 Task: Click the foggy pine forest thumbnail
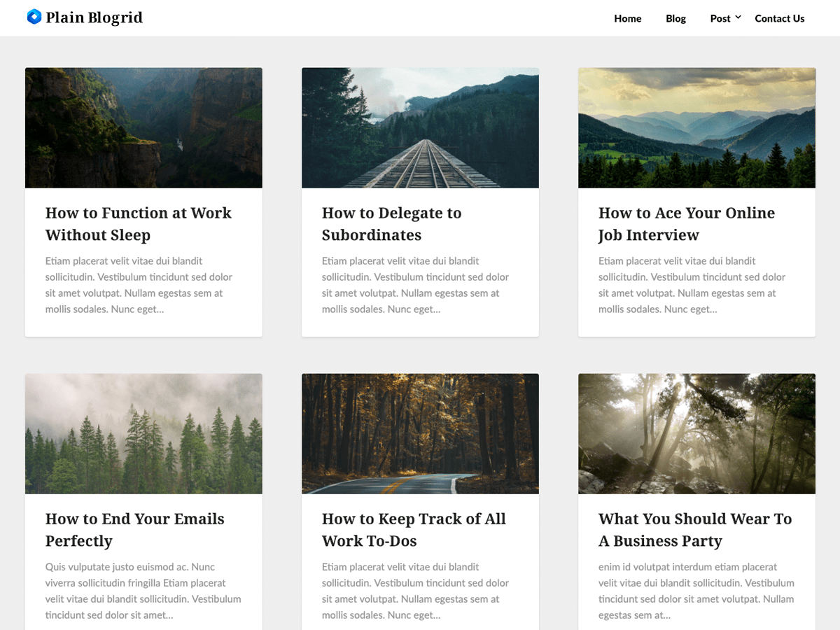coord(143,433)
